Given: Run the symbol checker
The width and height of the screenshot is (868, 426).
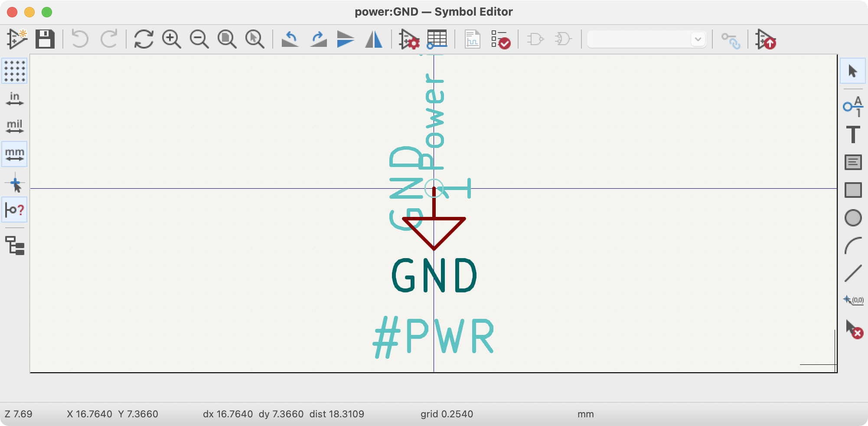Looking at the screenshot, I should pyautogui.click(x=500, y=40).
